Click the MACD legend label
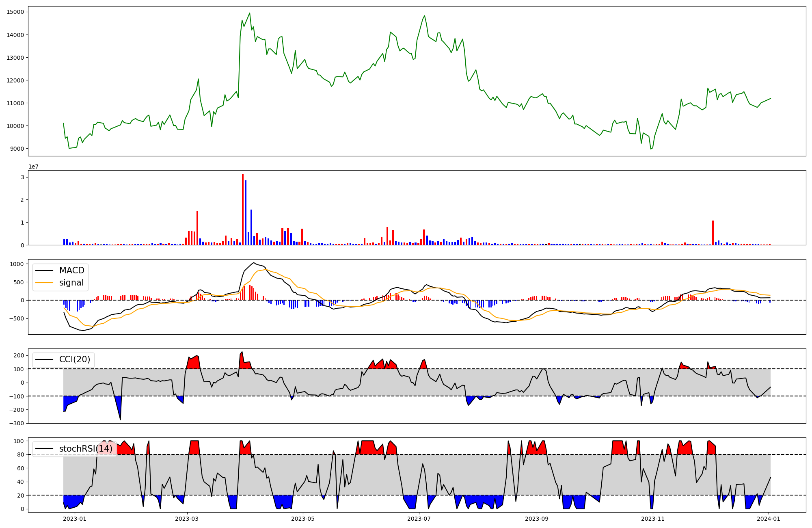The width and height of the screenshot is (812, 528). point(71,270)
